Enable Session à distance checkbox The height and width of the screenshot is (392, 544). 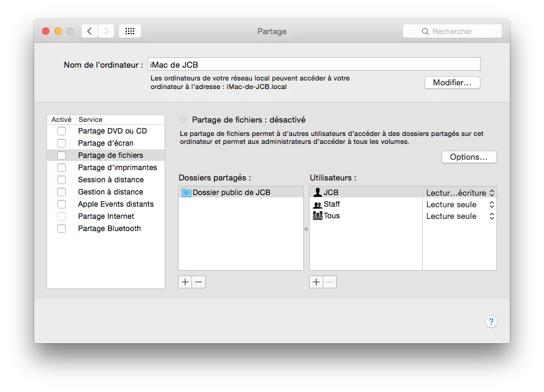[x=62, y=180]
